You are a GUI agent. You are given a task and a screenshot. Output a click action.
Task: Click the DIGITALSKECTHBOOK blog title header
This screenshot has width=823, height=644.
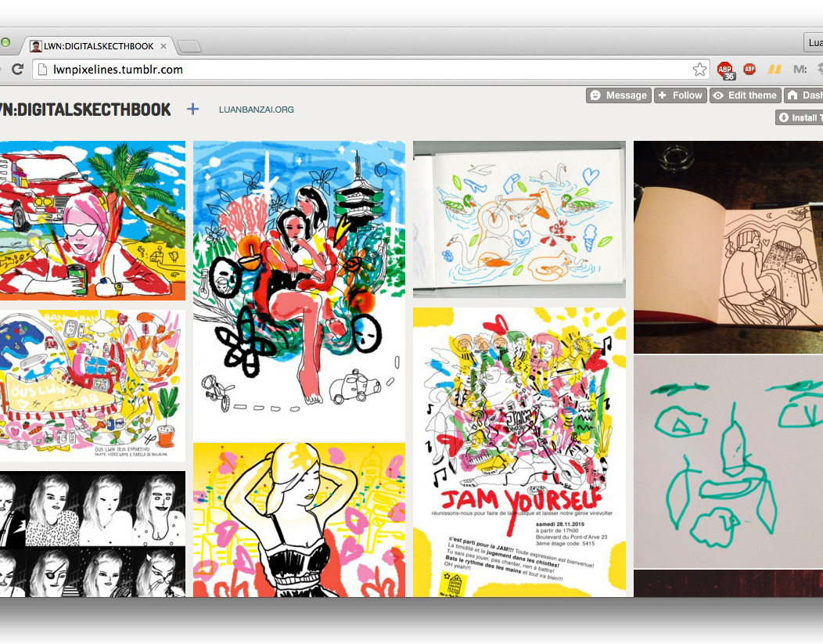point(85,110)
